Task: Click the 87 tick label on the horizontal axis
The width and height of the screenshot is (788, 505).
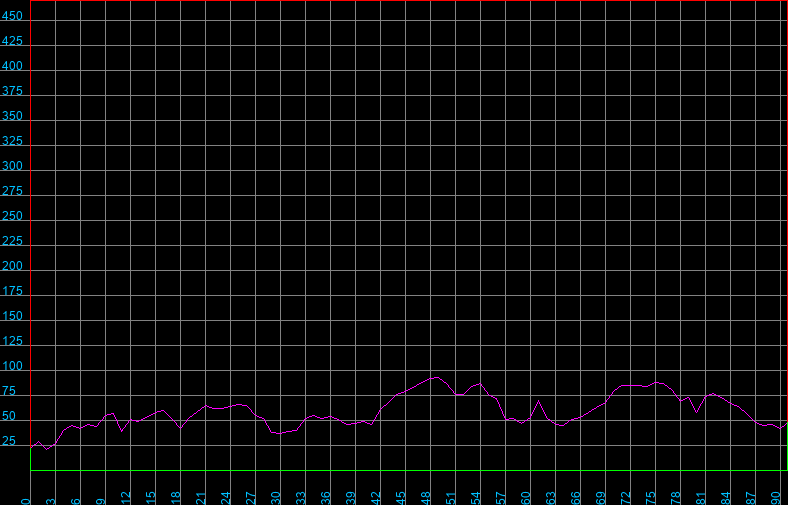Action: tap(751, 498)
